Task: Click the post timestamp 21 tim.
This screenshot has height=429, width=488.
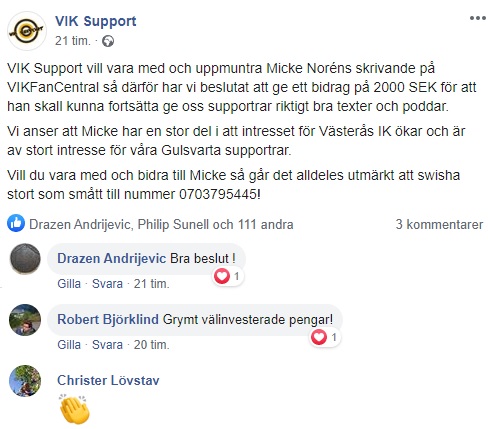Action: tap(73, 41)
